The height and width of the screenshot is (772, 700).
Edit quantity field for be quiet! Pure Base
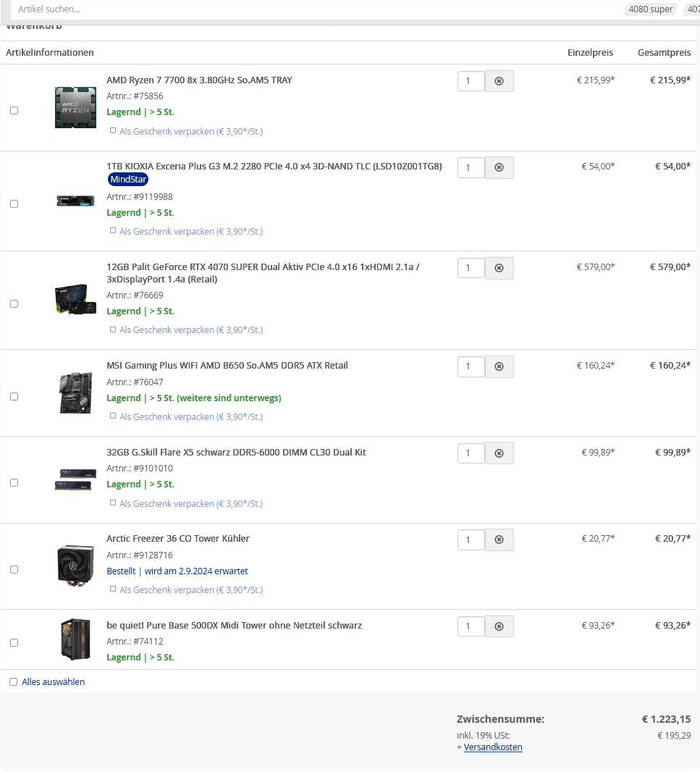471,626
